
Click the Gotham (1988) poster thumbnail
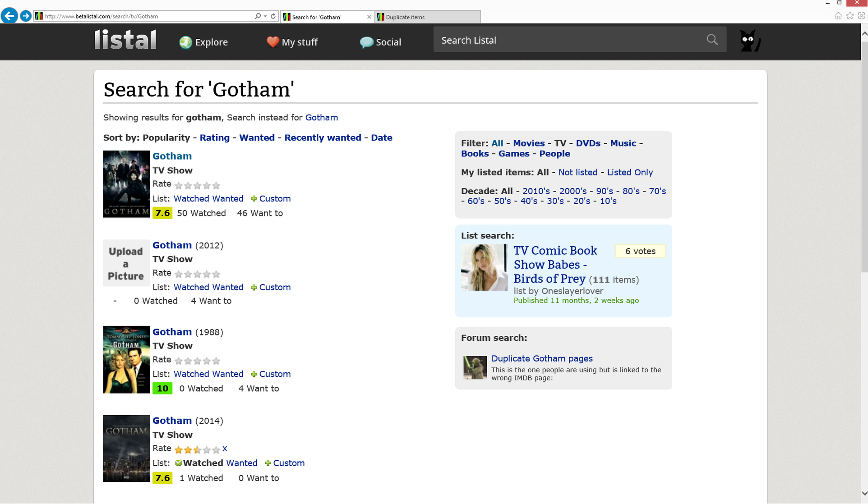click(126, 360)
